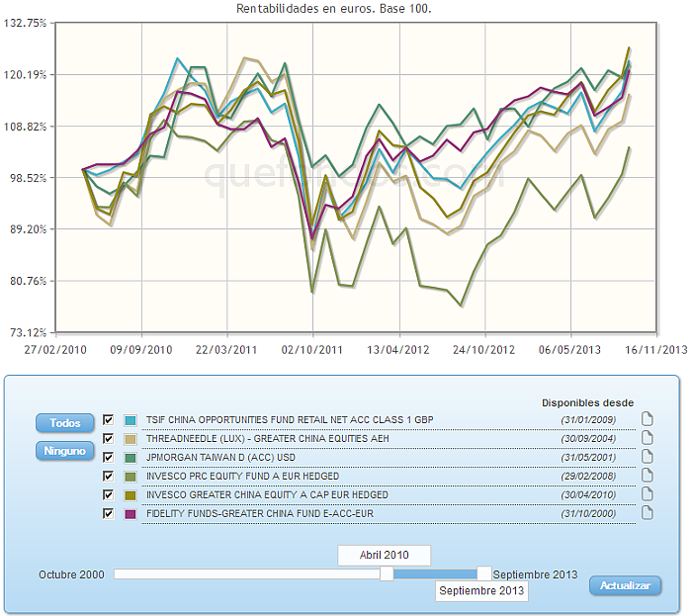Viewport: 692px width, 616px height.
Task: Click the chart title 'Rentabilidades en euros. Base 100.'
Action: (334, 8)
